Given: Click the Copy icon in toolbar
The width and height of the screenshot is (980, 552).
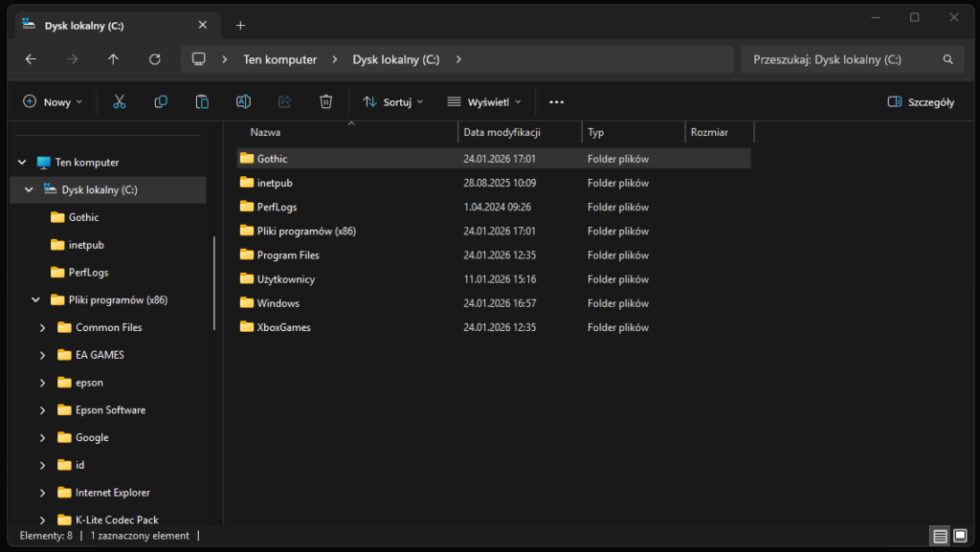Looking at the screenshot, I should pyautogui.click(x=161, y=101).
